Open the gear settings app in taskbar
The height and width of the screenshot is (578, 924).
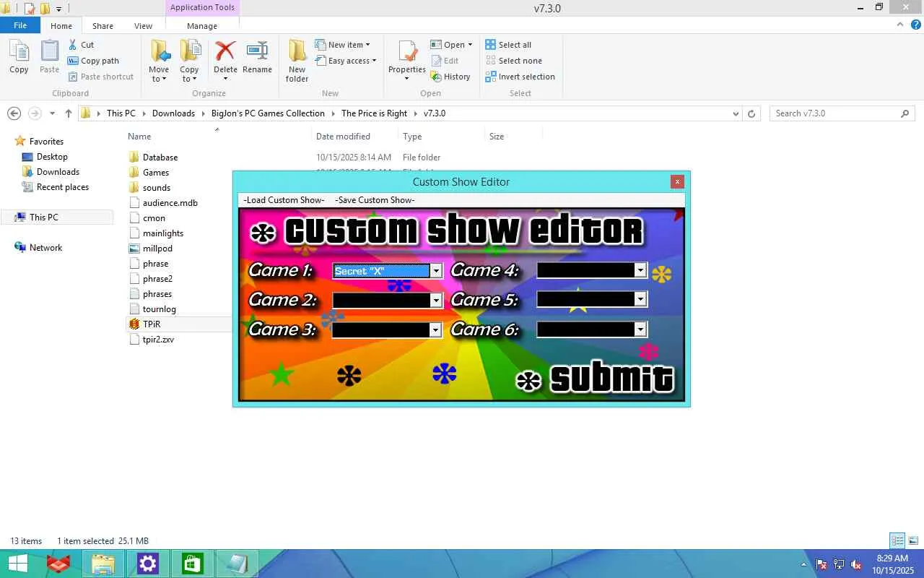coord(148,564)
